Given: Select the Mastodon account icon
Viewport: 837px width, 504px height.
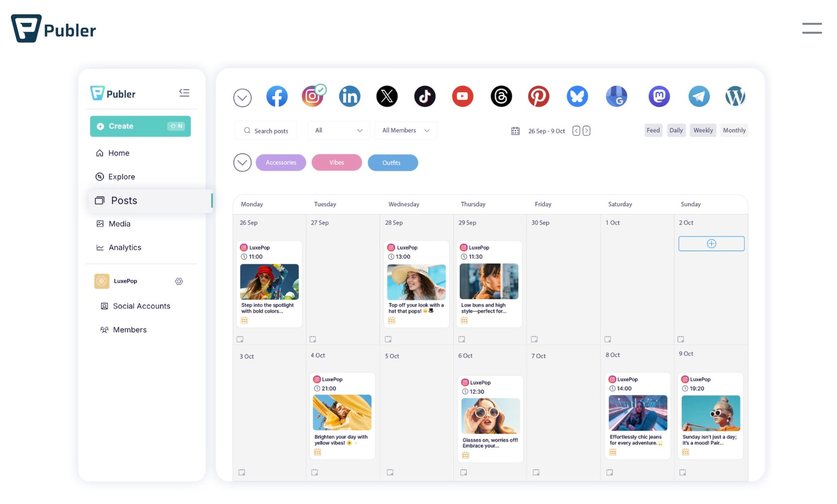Looking at the screenshot, I should point(659,97).
